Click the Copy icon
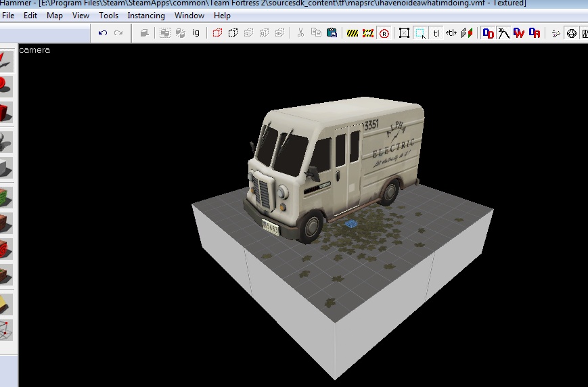The width and height of the screenshot is (588, 387). (x=316, y=33)
